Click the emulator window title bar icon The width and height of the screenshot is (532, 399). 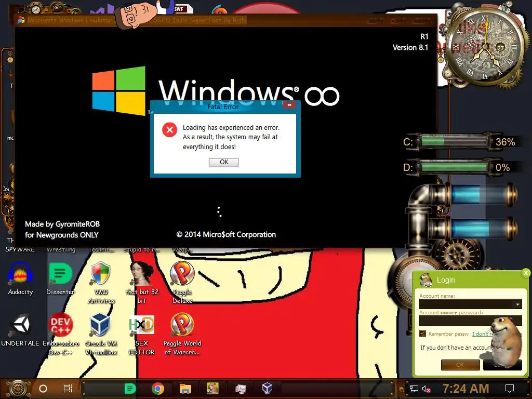tap(21, 20)
